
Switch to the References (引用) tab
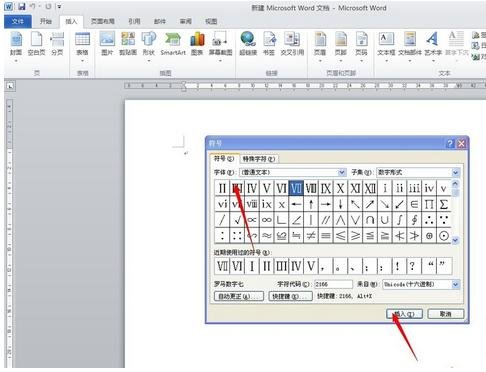134,21
